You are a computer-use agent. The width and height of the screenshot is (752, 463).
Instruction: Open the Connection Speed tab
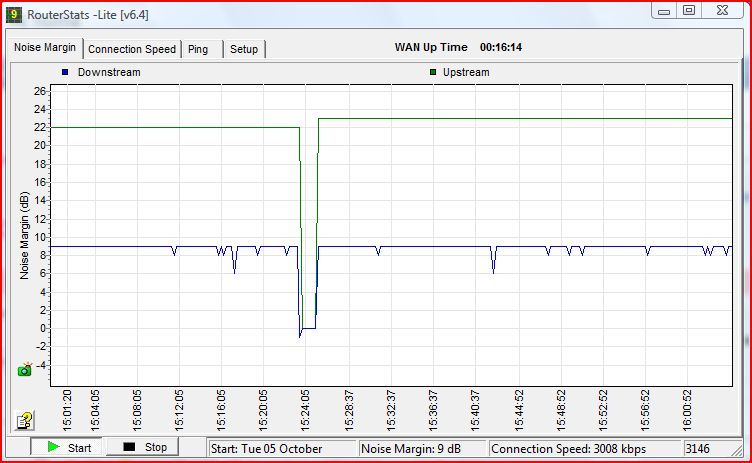pyautogui.click(x=132, y=49)
